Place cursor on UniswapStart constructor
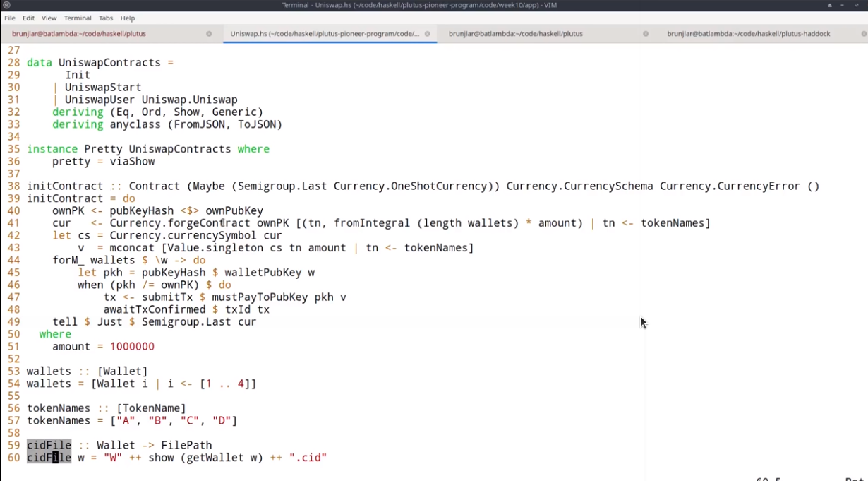Viewport: 868px width, 481px height. point(103,88)
